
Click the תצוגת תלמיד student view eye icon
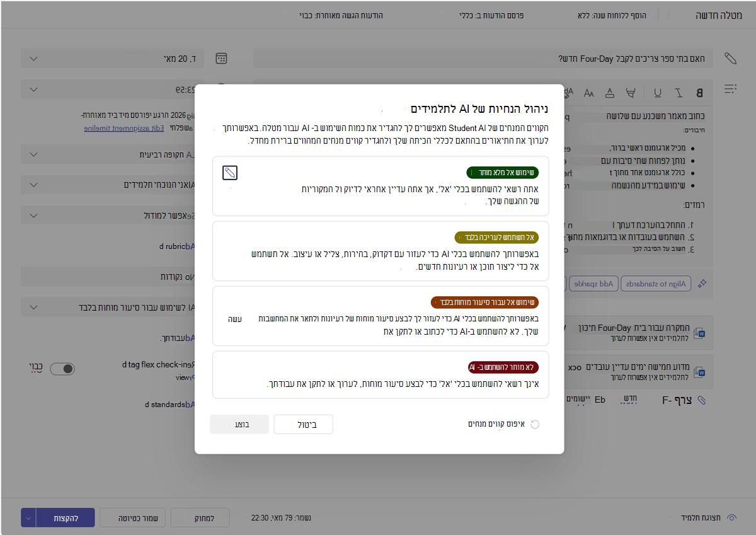pos(731,517)
